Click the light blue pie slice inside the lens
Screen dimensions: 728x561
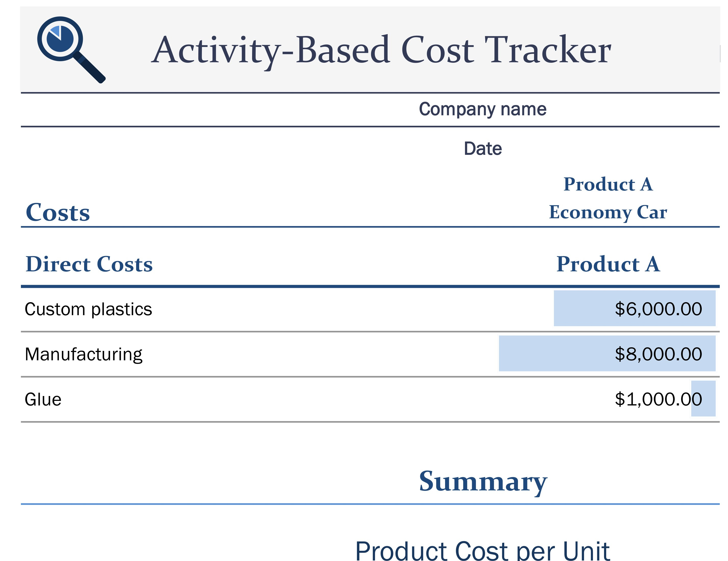pos(55,31)
